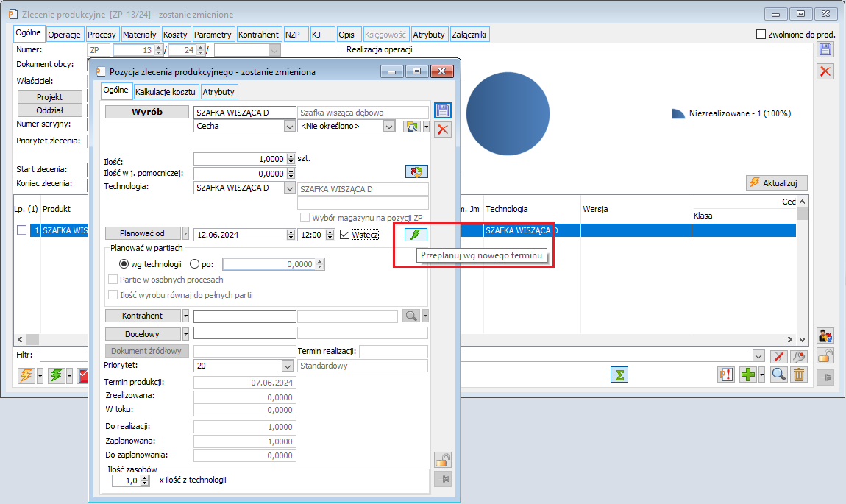The width and height of the screenshot is (846, 504).
Task: Open the Procesy tab
Action: [x=102, y=35]
